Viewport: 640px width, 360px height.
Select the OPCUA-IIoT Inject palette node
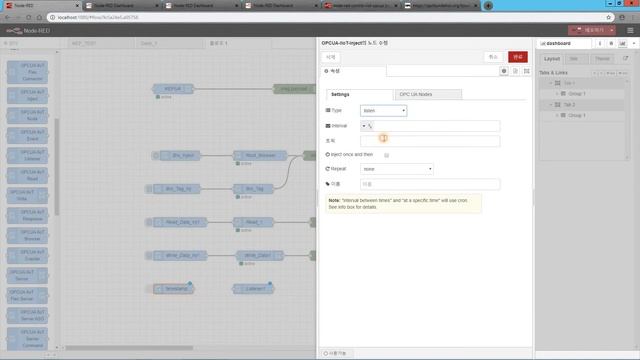27,96
